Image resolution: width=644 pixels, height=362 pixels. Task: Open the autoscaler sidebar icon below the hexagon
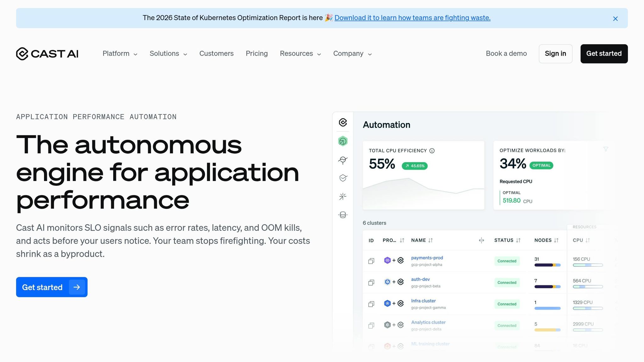343,160
